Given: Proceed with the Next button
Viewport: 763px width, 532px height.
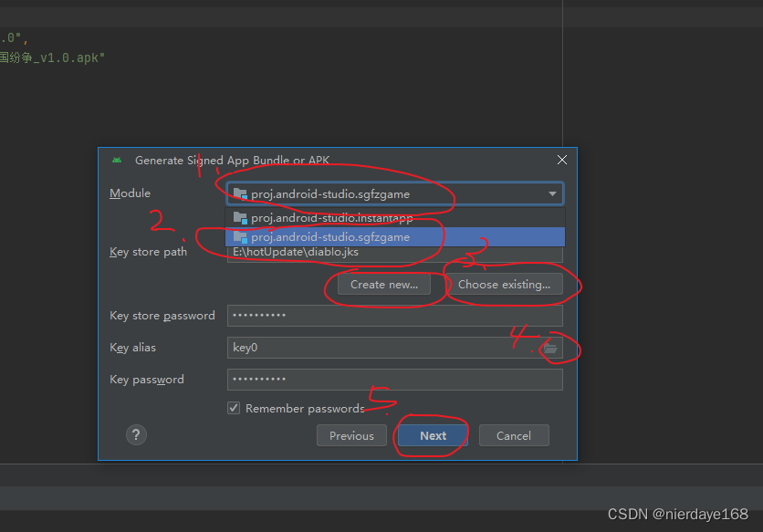Looking at the screenshot, I should tap(433, 435).
